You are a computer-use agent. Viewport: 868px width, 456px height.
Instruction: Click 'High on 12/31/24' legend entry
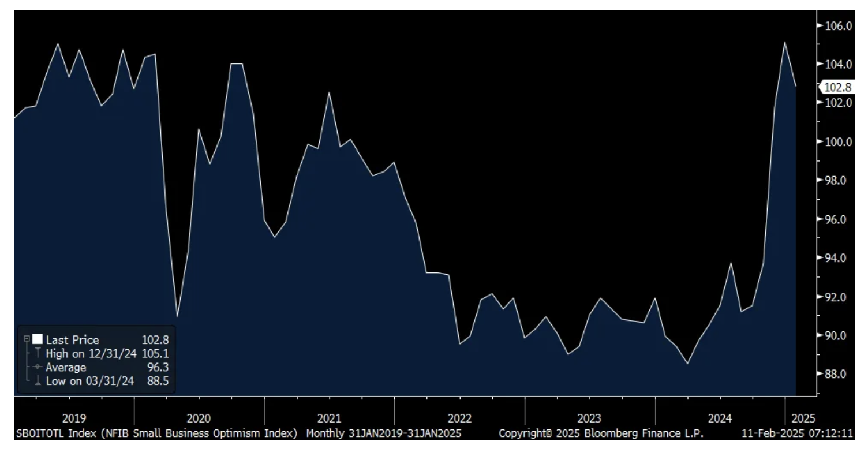(91, 353)
